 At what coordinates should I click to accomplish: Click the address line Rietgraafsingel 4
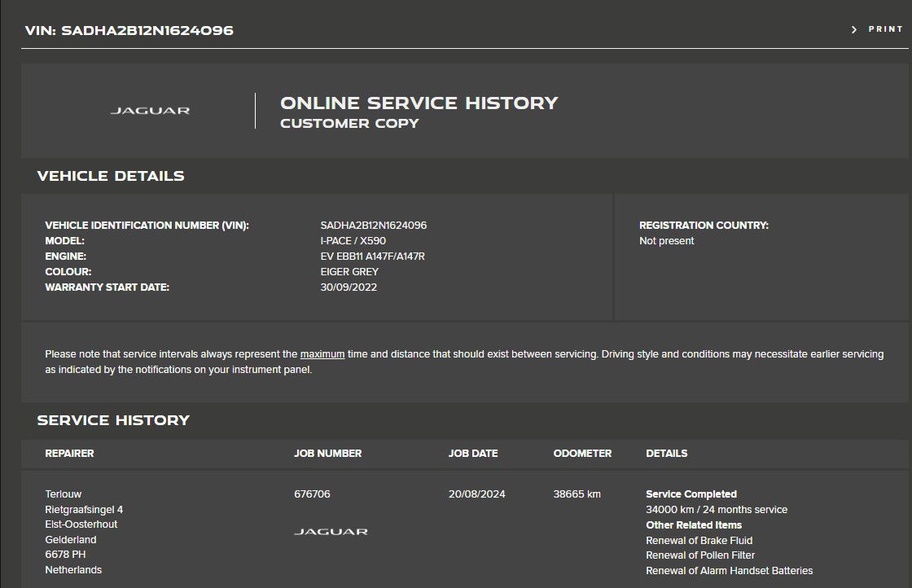click(x=84, y=510)
